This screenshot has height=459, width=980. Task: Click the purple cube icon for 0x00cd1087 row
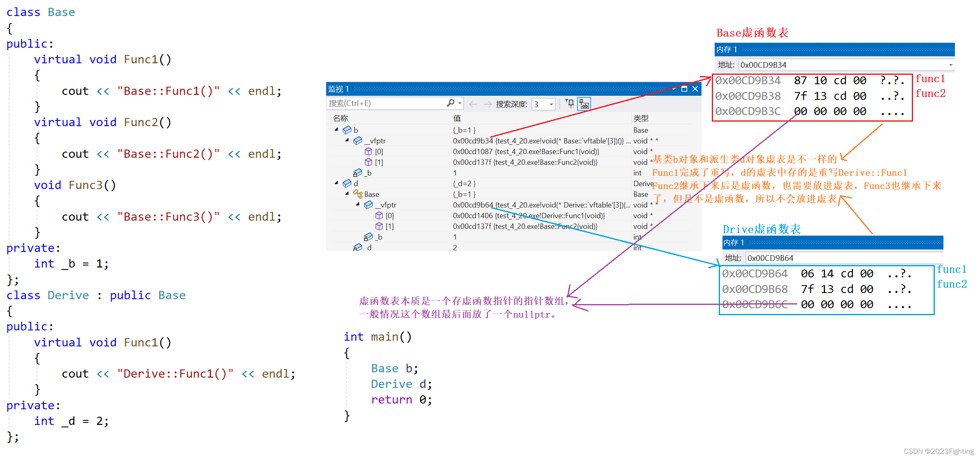click(x=368, y=151)
